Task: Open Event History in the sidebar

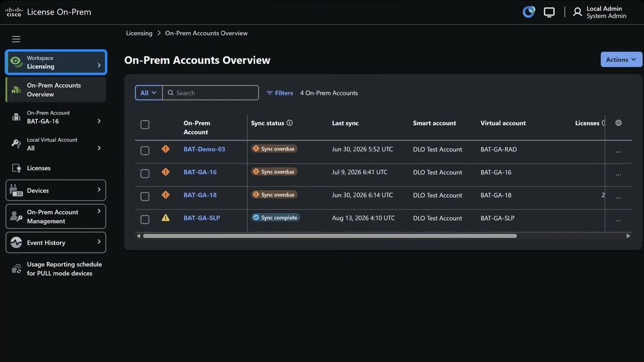Action: click(x=56, y=242)
